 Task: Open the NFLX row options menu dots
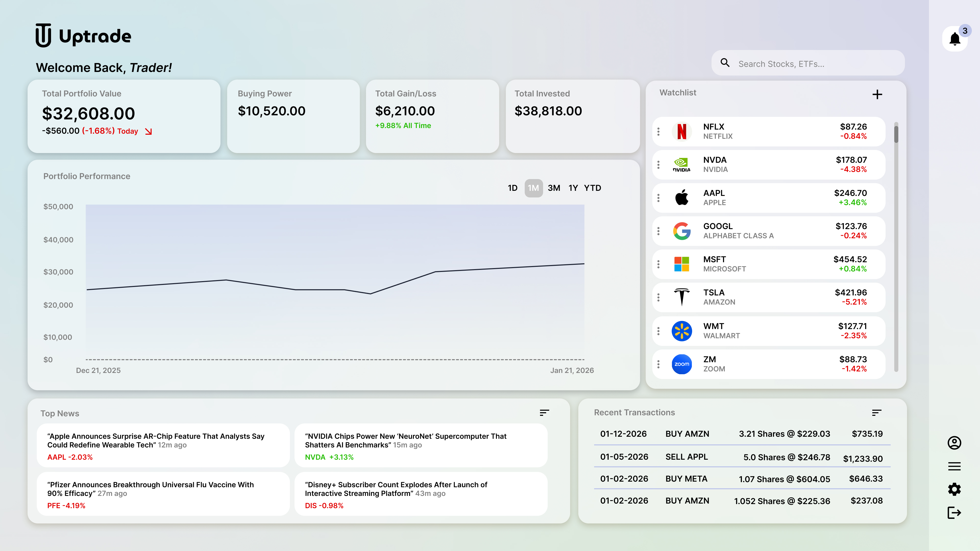pyautogui.click(x=658, y=132)
